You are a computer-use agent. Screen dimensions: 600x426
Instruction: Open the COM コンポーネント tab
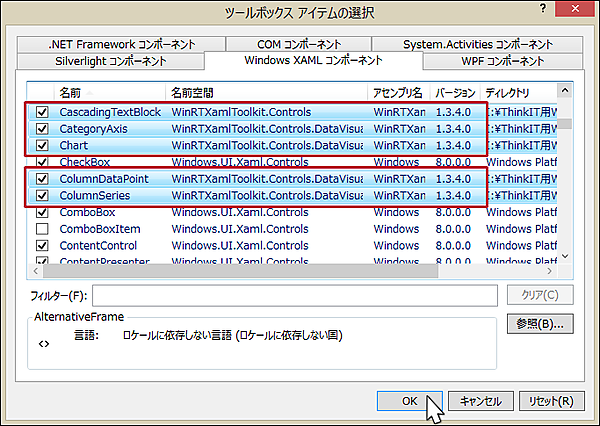(297, 44)
